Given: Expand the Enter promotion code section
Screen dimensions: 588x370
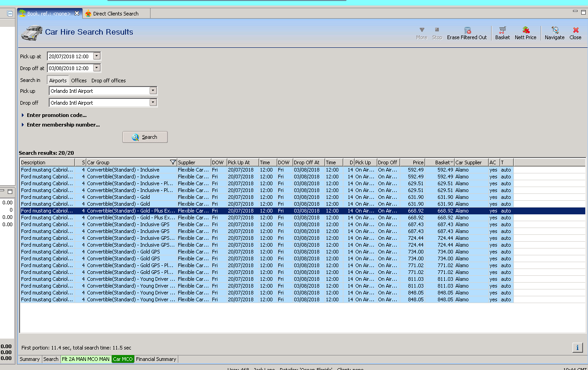Looking at the screenshot, I should [x=54, y=115].
